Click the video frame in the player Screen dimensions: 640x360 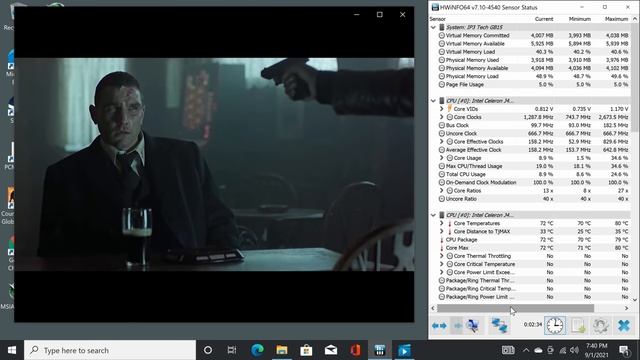click(214, 164)
